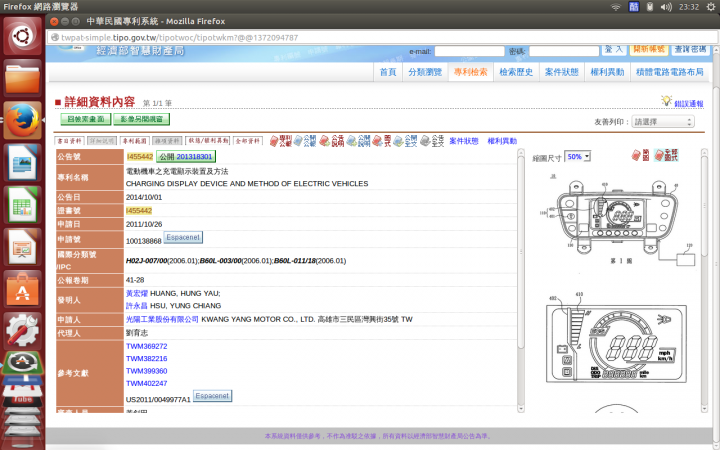Open the 檢索歷史 navigation menu item
The width and height of the screenshot is (720, 450).
click(x=516, y=72)
